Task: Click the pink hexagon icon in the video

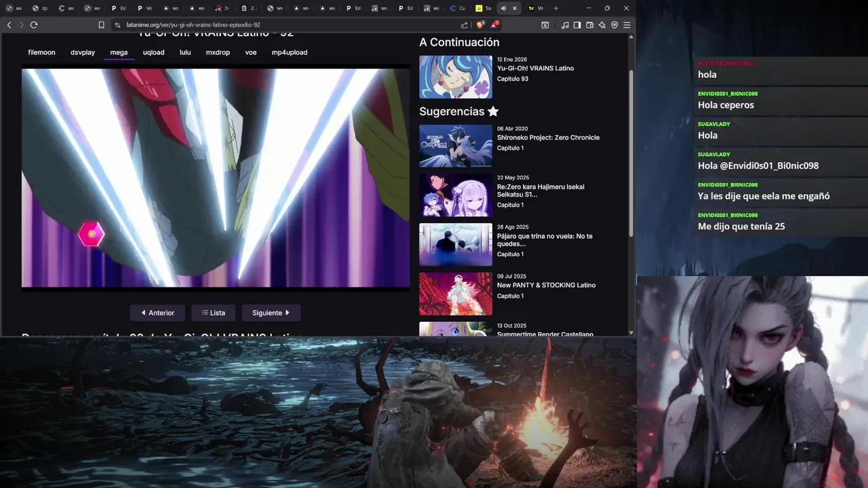Action: (92, 234)
